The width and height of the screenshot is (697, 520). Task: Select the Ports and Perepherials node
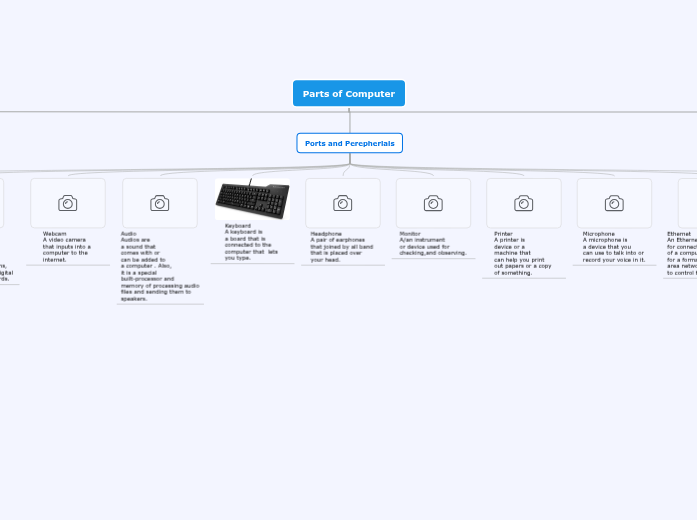pos(349,143)
